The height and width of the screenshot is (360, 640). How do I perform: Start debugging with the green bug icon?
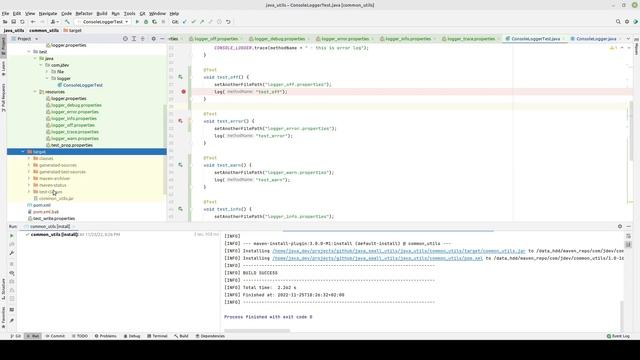(x=146, y=22)
